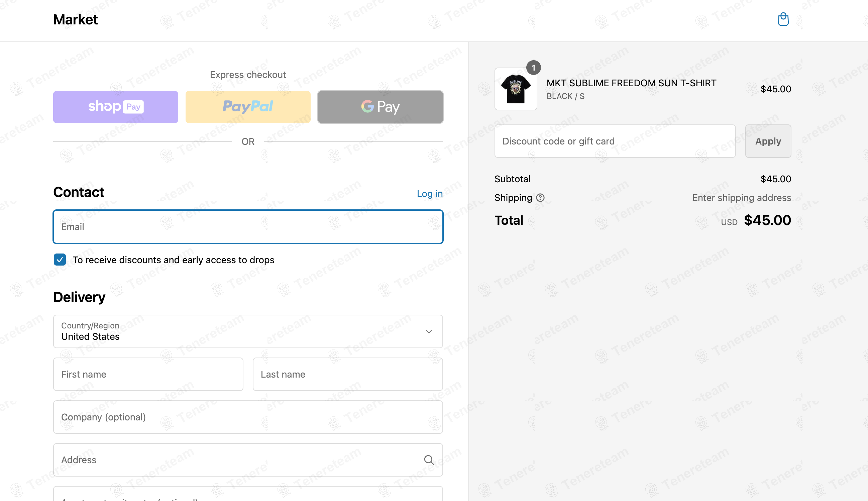Click into the Address field
868x501 pixels.
click(248, 460)
